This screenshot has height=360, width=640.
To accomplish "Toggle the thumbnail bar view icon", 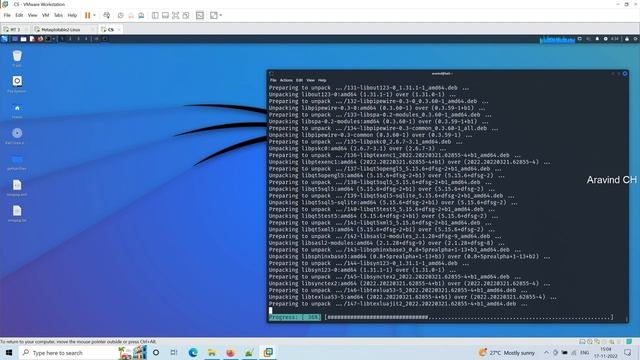I will [x=165, y=16].
